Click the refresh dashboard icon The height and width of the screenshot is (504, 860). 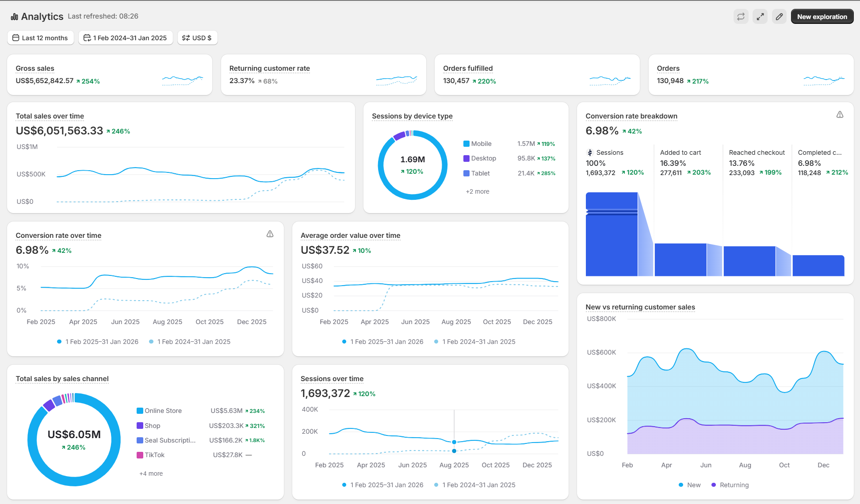pos(741,17)
